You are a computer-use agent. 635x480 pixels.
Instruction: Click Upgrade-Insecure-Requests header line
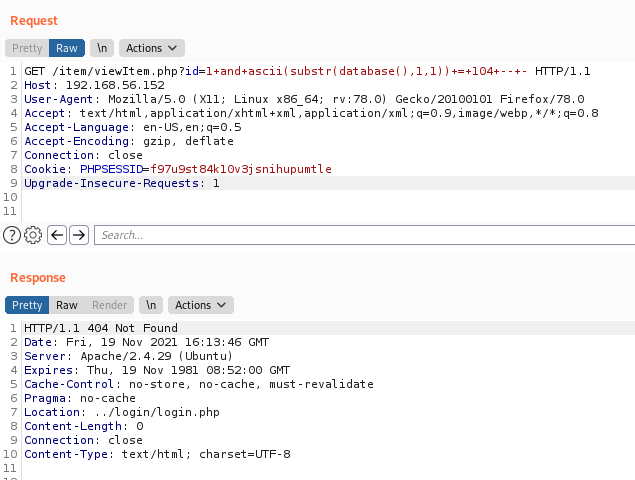[122, 183]
